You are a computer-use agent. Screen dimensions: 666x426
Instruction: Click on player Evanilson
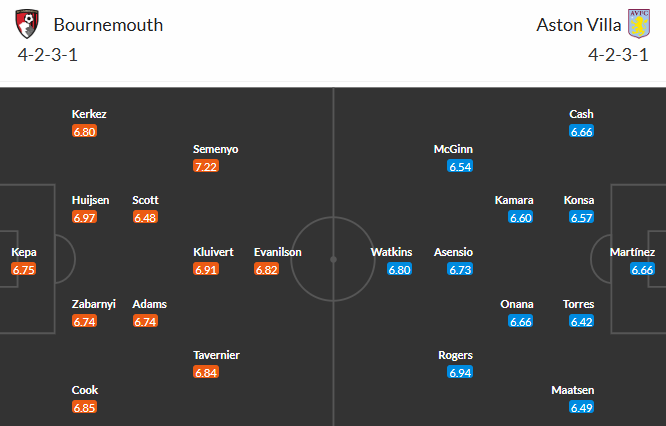click(x=278, y=252)
